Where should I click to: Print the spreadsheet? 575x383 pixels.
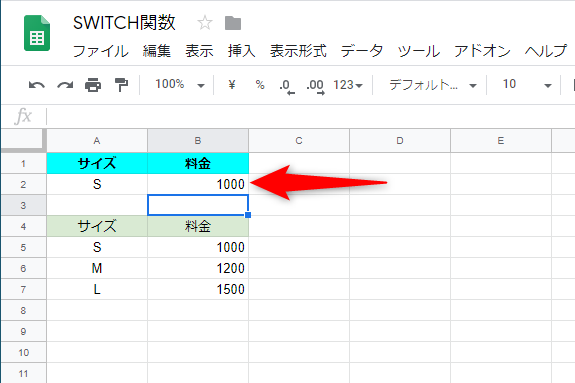(93, 85)
